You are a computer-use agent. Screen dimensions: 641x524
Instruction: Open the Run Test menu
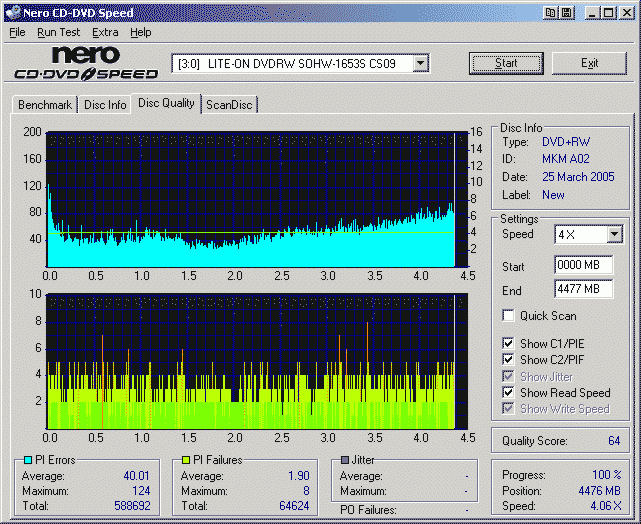pyautogui.click(x=58, y=32)
